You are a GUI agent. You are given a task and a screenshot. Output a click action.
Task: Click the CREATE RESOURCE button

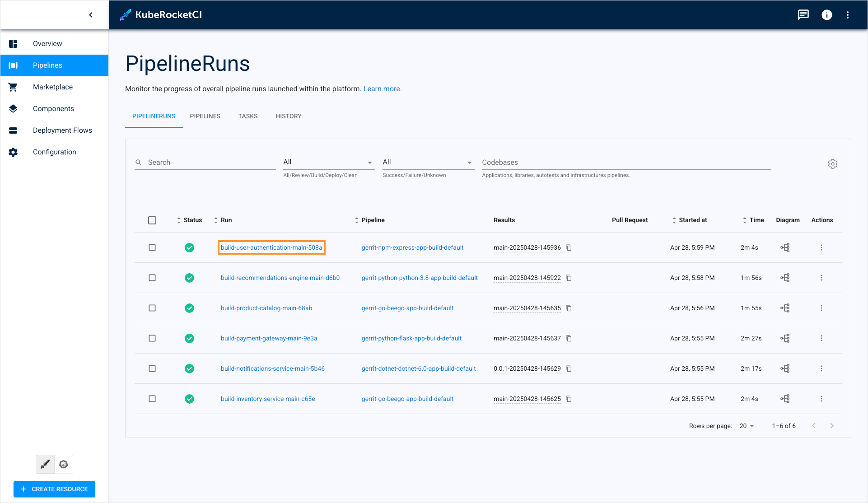54,489
